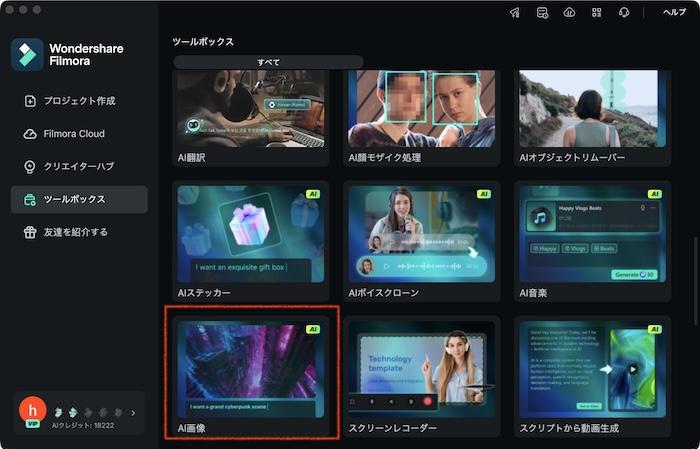Expand the account panel chevron arrow

133,413
